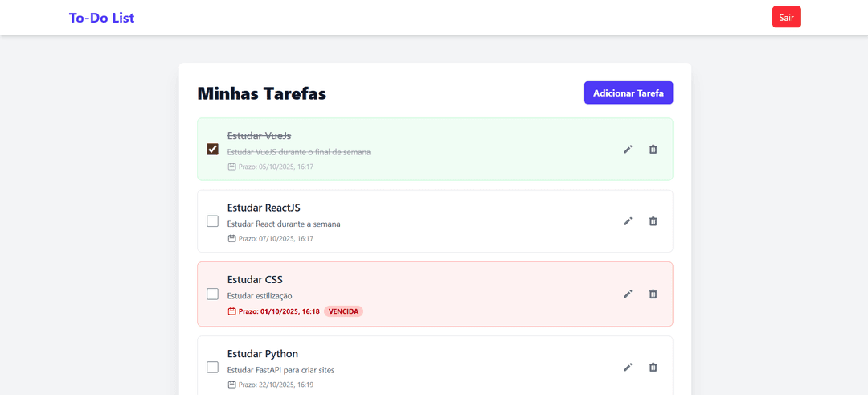Delete the Estudar CSS task
The width and height of the screenshot is (868, 395).
(x=653, y=294)
